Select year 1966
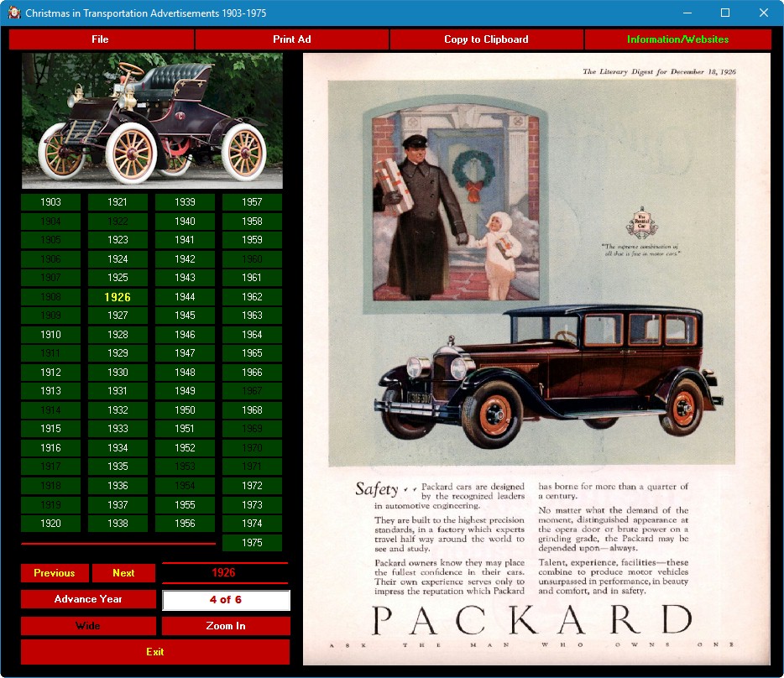This screenshot has width=784, height=678. tap(252, 373)
